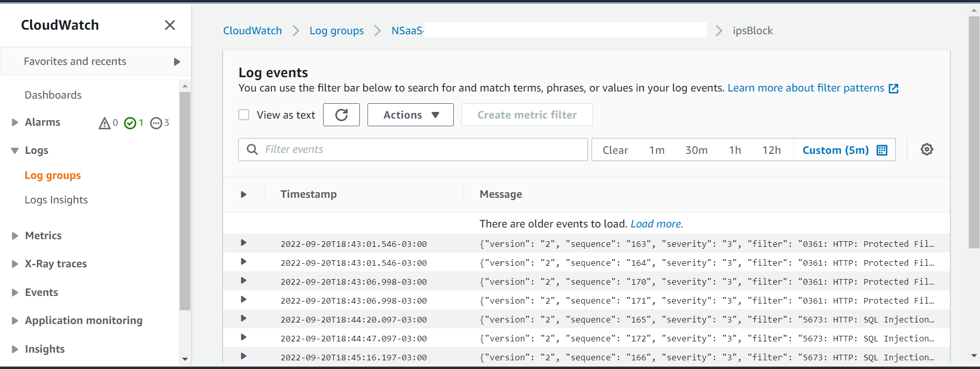Image resolution: width=980 pixels, height=369 pixels.
Task: Open the Actions dropdown
Action: pyautogui.click(x=410, y=115)
